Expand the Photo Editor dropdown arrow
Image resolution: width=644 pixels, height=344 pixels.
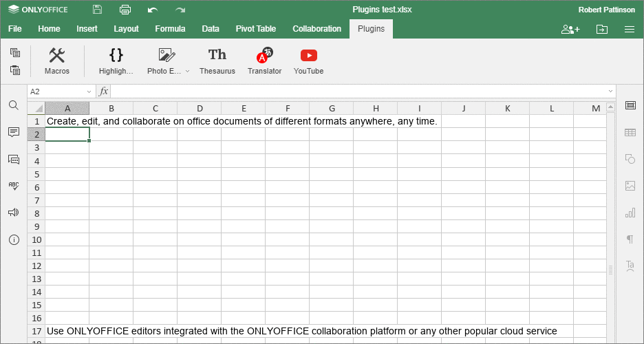click(x=187, y=71)
